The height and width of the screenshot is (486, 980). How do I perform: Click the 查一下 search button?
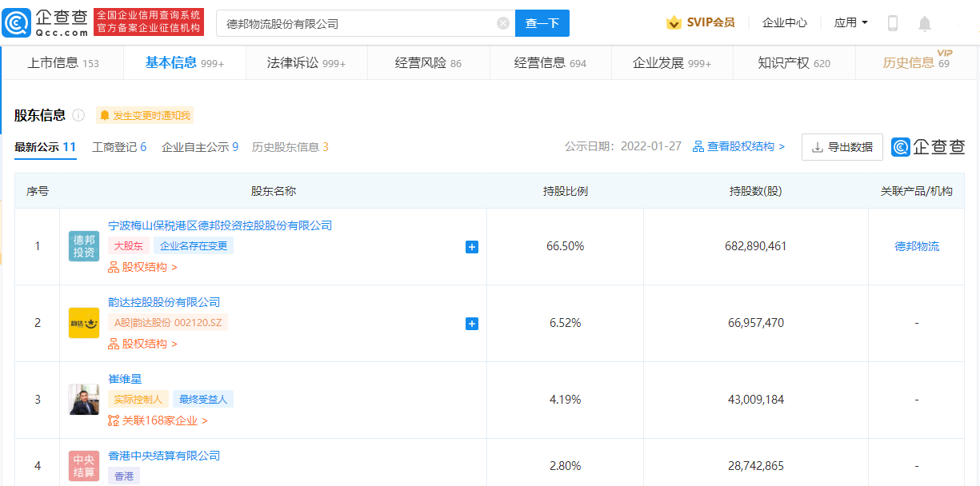pyautogui.click(x=542, y=23)
